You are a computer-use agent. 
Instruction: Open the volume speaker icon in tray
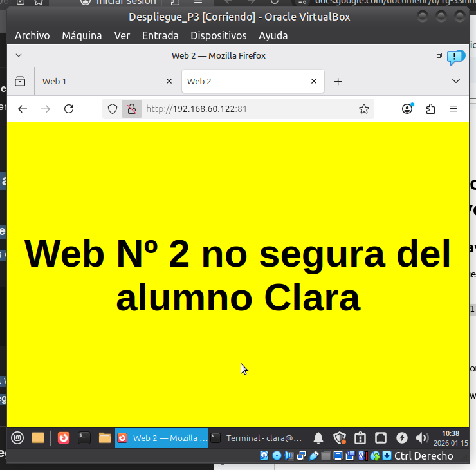(422, 438)
